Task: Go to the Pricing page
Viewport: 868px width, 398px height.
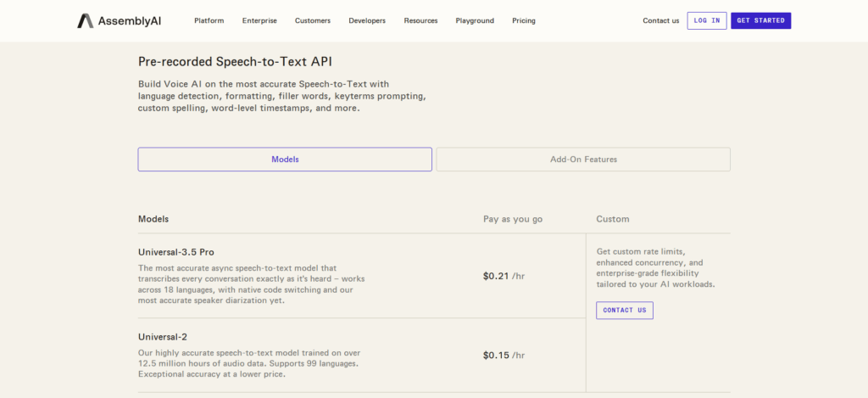Action: [x=524, y=21]
